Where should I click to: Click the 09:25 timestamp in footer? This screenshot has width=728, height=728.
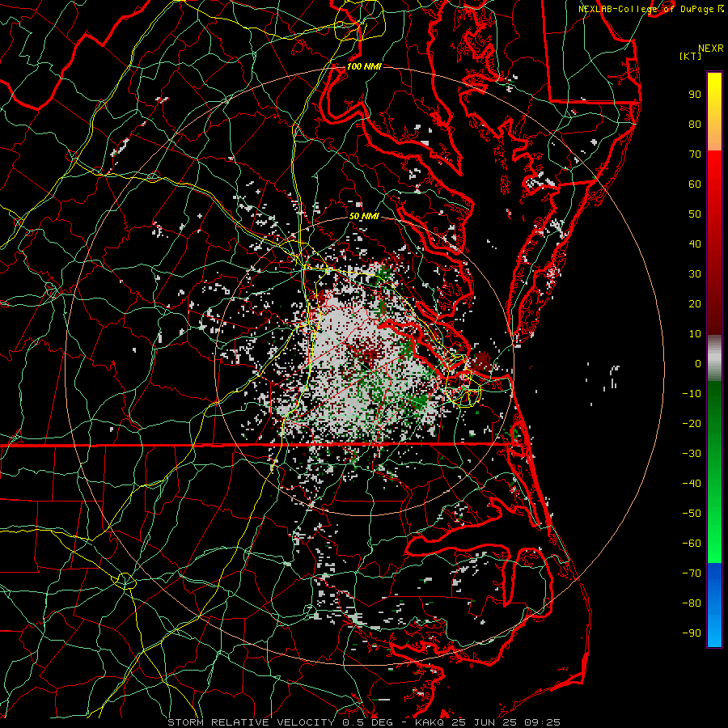(x=543, y=722)
